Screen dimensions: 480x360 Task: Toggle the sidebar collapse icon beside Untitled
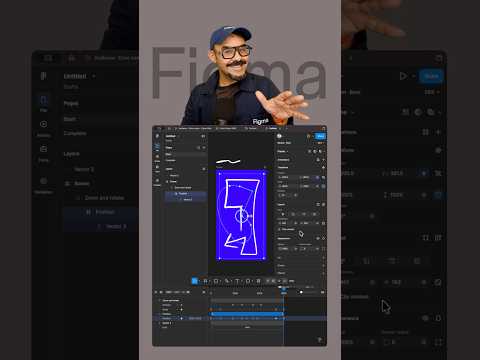tap(203, 136)
